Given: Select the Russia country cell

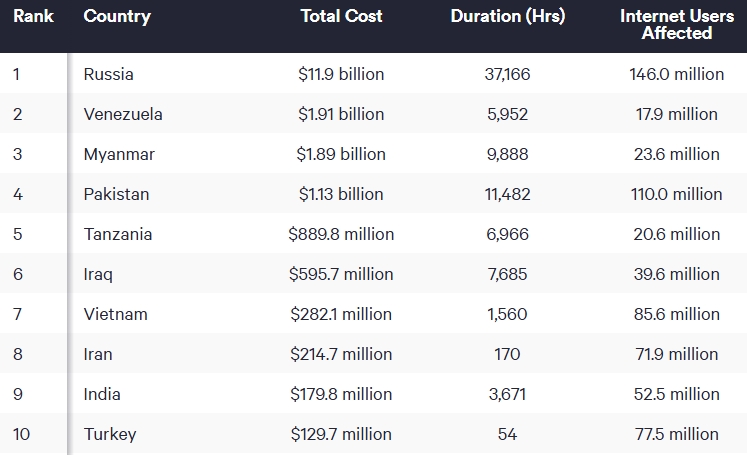Looking at the screenshot, I should tap(109, 74).
